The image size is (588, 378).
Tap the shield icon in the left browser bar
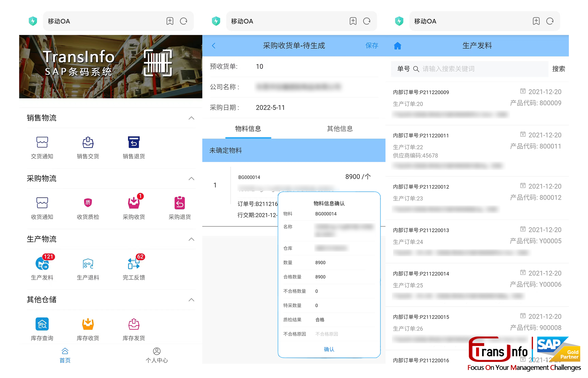coord(33,21)
